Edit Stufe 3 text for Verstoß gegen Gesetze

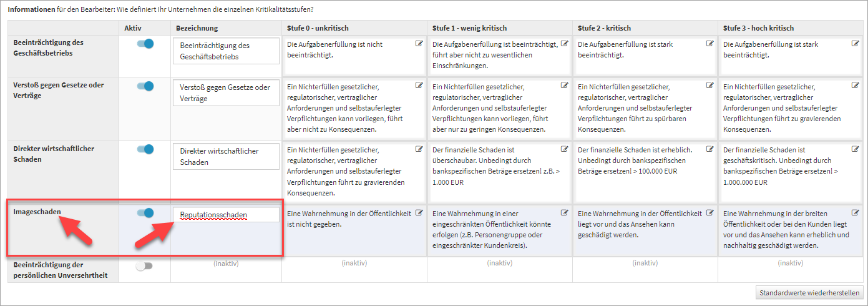855,86
